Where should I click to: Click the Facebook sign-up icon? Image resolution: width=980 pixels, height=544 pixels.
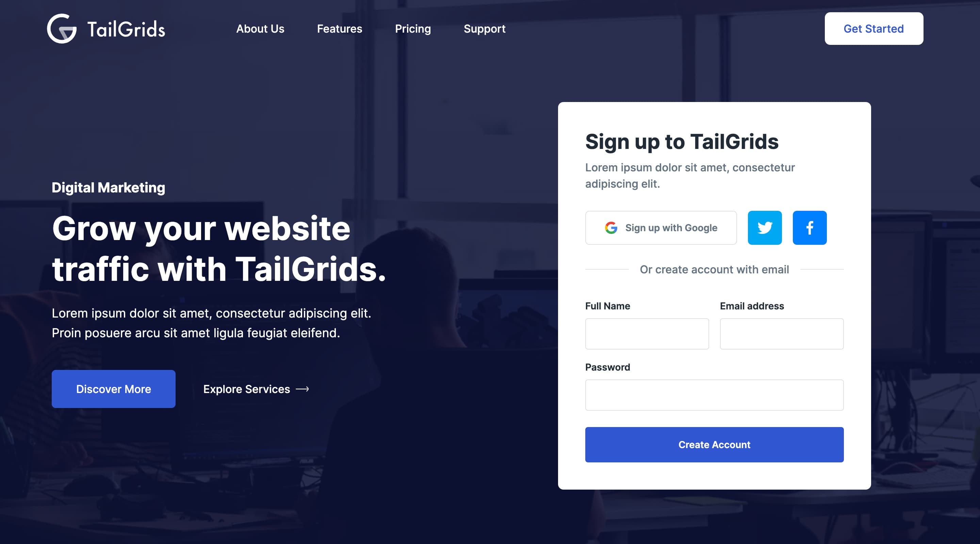[x=810, y=227]
